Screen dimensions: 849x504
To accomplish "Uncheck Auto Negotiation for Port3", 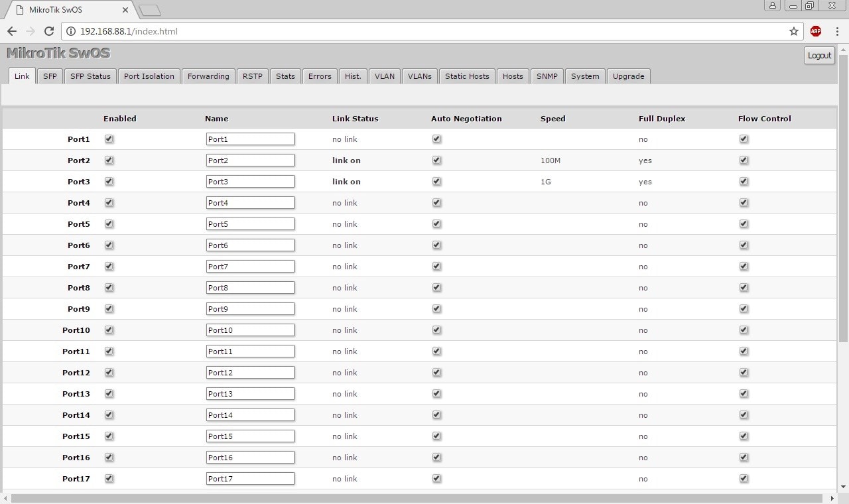I will (436, 182).
